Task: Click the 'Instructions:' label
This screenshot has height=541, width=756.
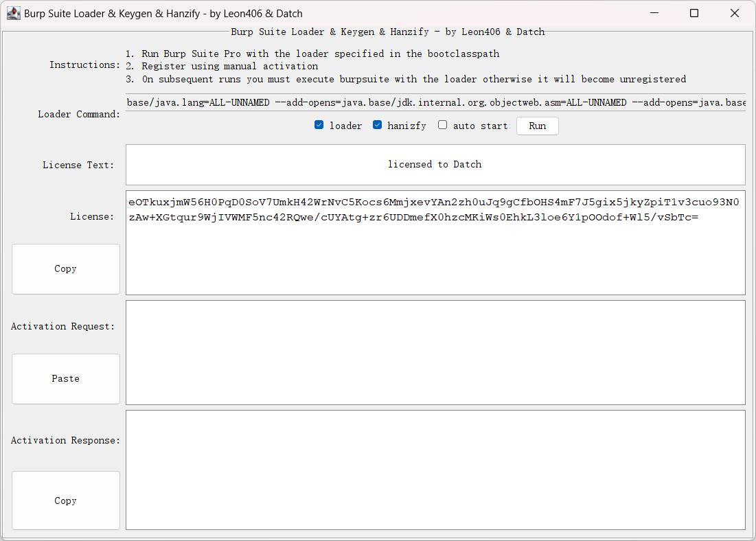Action: pos(84,65)
